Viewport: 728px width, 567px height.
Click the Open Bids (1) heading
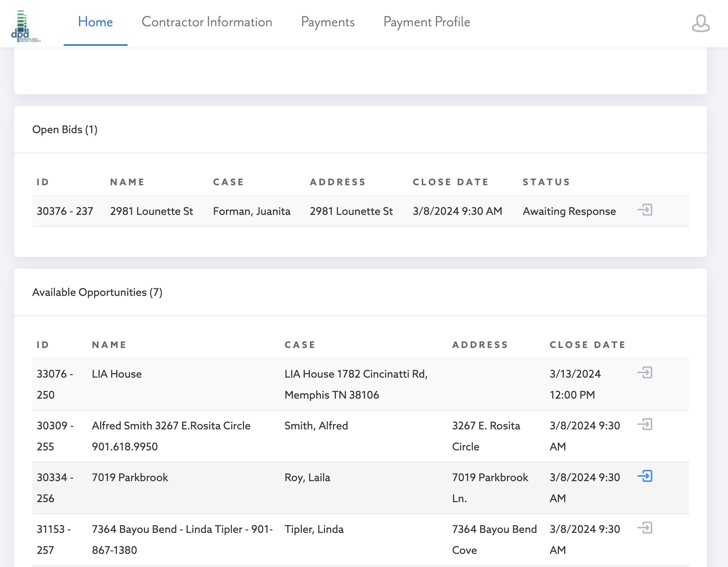(x=65, y=130)
